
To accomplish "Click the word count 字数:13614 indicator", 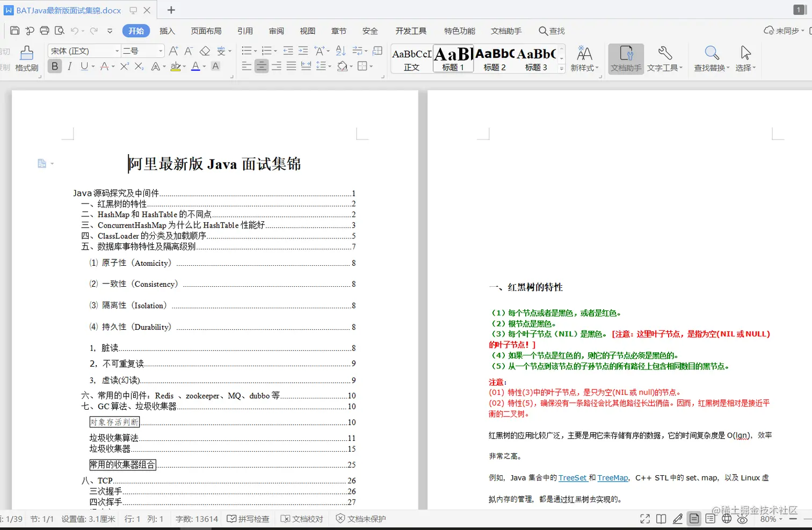I will click(195, 519).
